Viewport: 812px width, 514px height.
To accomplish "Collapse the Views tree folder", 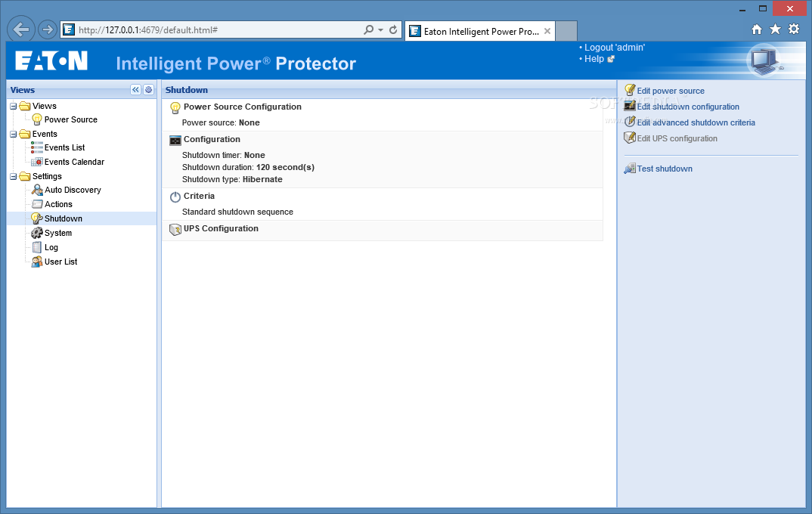I will pyautogui.click(x=14, y=106).
